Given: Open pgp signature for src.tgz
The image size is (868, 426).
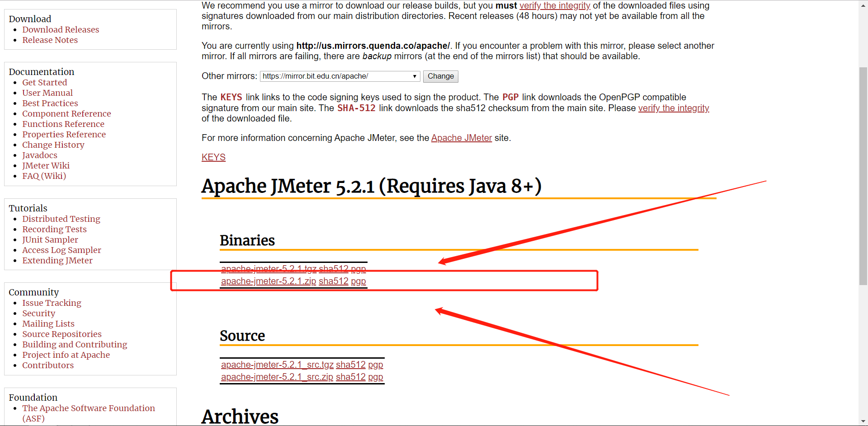Looking at the screenshot, I should (x=376, y=365).
